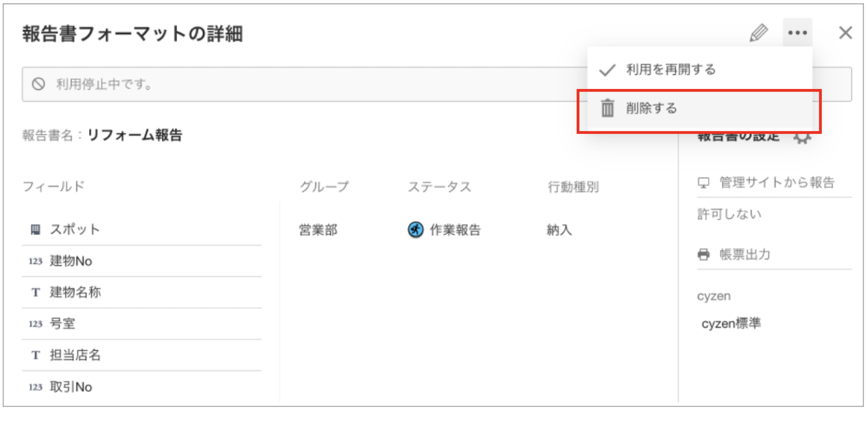Image resolution: width=868 pixels, height=423 pixels.
Task: Select 利用を再開する menu item
Action: [x=700, y=70]
